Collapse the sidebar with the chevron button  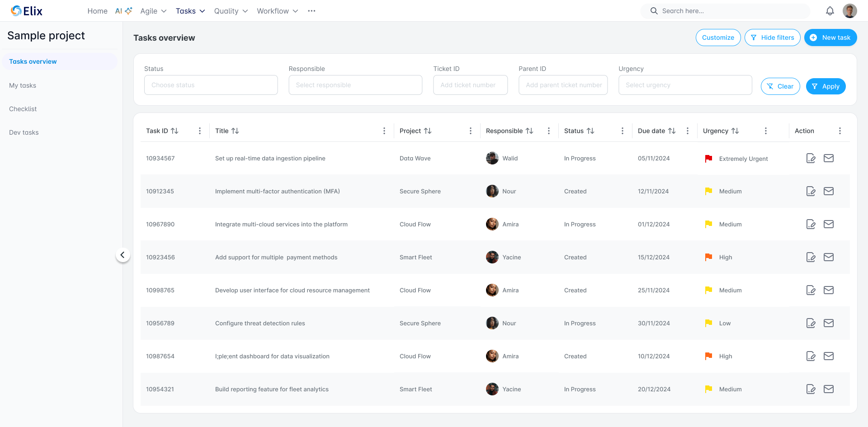point(123,255)
